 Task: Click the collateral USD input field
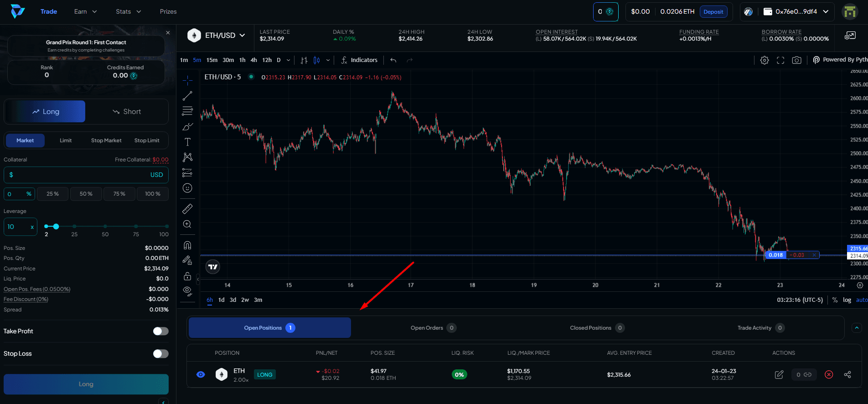[86, 175]
